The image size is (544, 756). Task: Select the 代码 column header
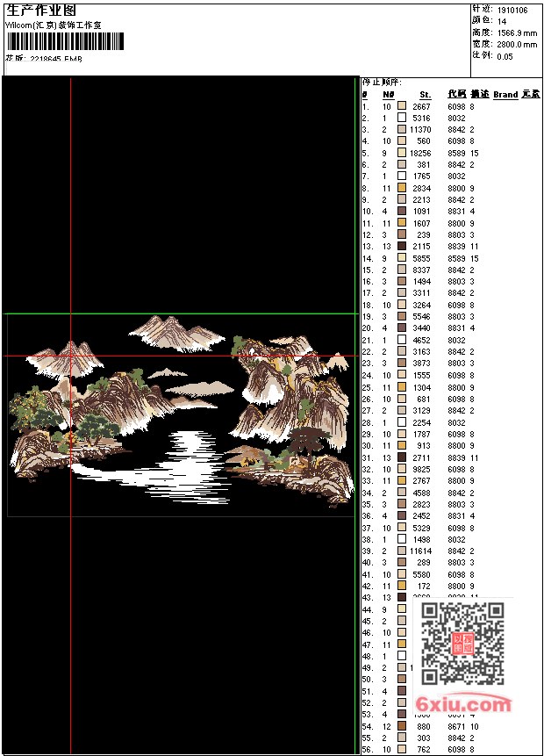tap(457, 94)
